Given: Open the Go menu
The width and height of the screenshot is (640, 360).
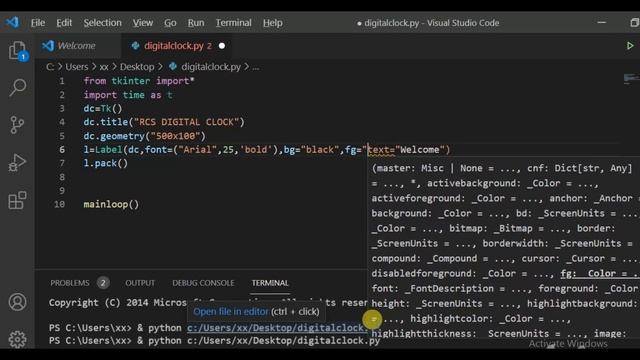Looking at the screenshot, I should click(x=170, y=23).
